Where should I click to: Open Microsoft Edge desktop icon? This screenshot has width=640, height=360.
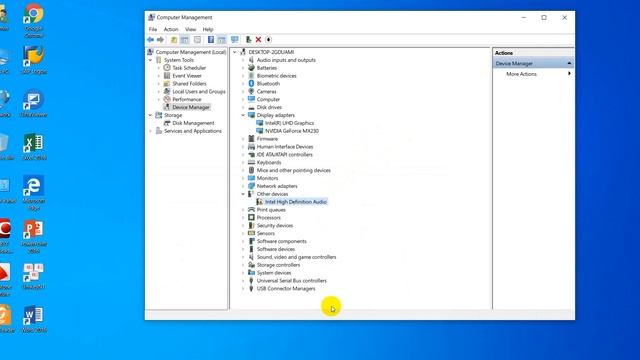coord(33,193)
